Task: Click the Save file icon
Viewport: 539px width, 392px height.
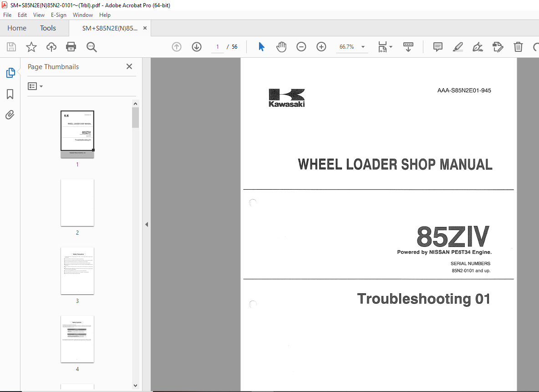Action: click(11, 47)
